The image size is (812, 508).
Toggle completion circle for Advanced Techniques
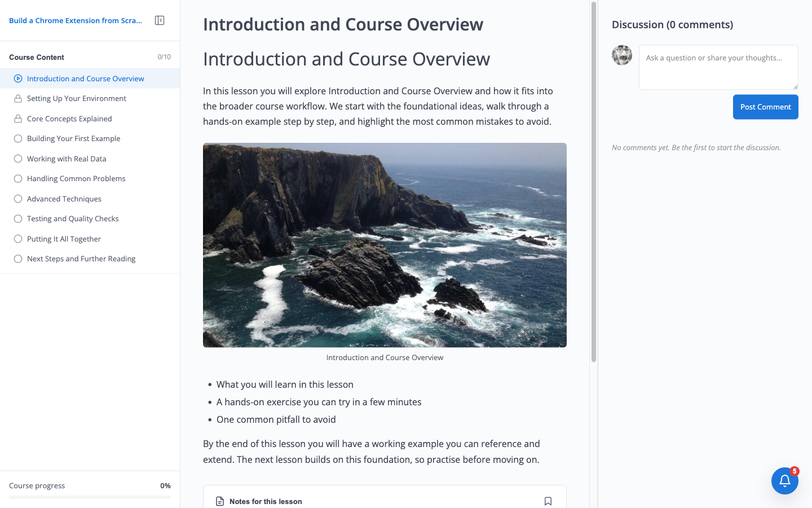pos(18,199)
